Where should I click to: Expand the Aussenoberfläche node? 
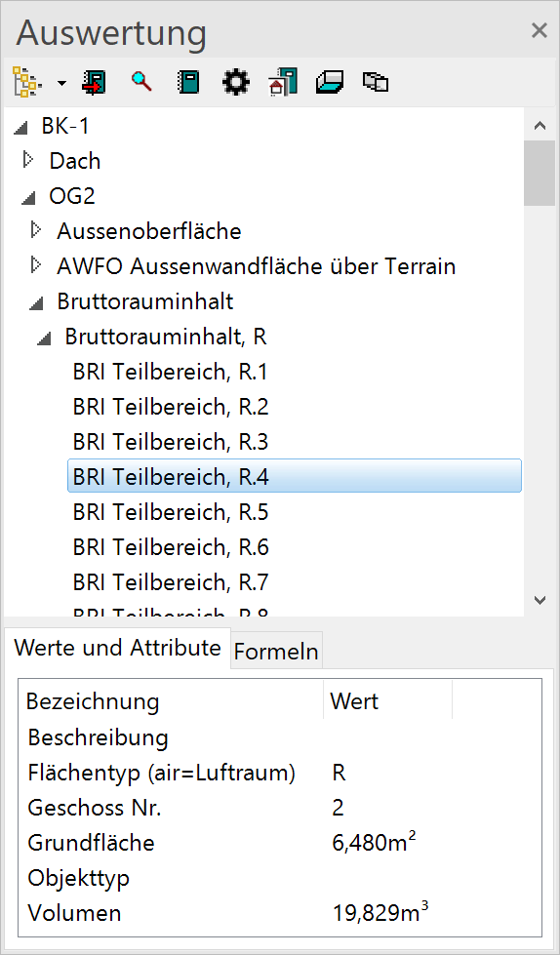coord(35,230)
